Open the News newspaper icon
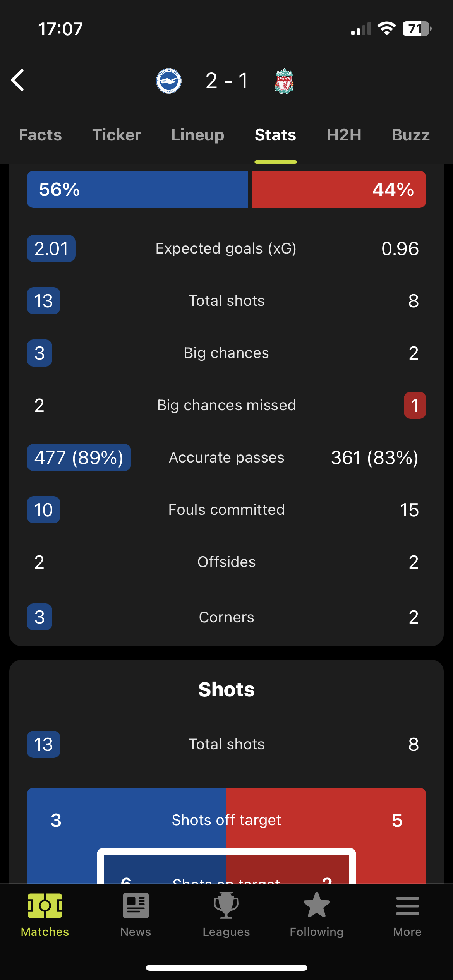The height and width of the screenshot is (980, 453). 136,905
